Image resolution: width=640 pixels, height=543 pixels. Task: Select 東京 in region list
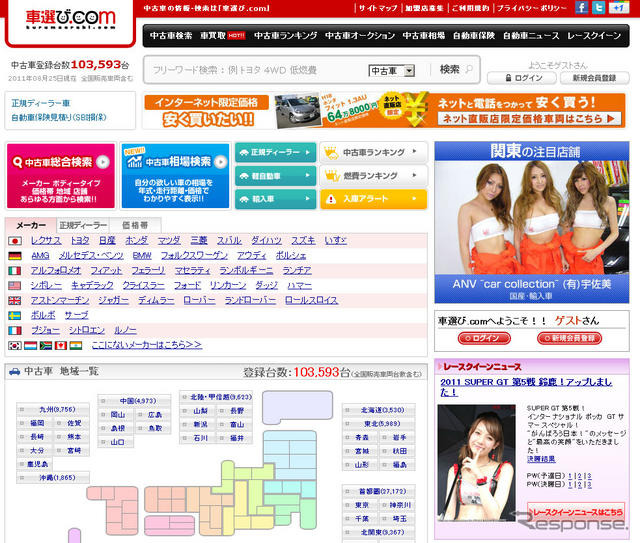point(362,505)
